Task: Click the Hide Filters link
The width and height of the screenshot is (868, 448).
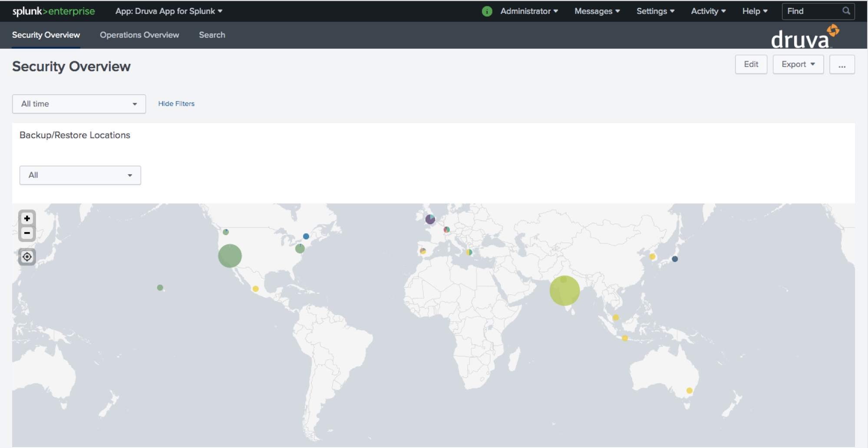Action: pyautogui.click(x=176, y=103)
